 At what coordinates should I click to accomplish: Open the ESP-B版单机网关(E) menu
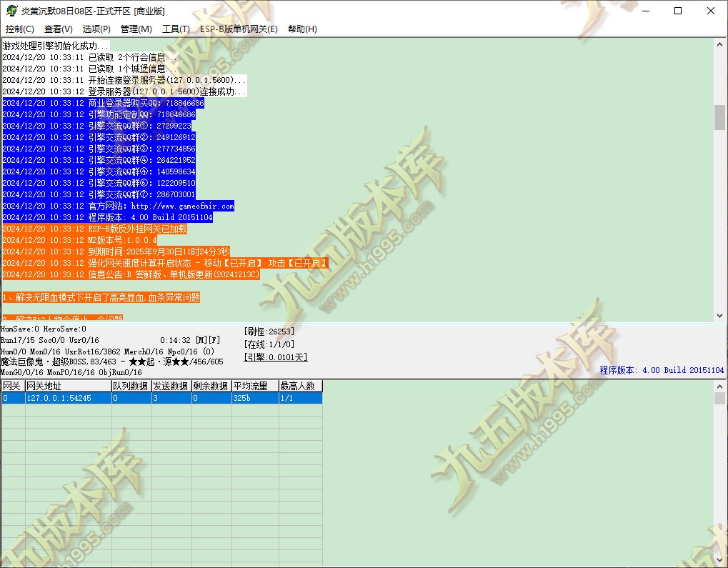point(239,29)
